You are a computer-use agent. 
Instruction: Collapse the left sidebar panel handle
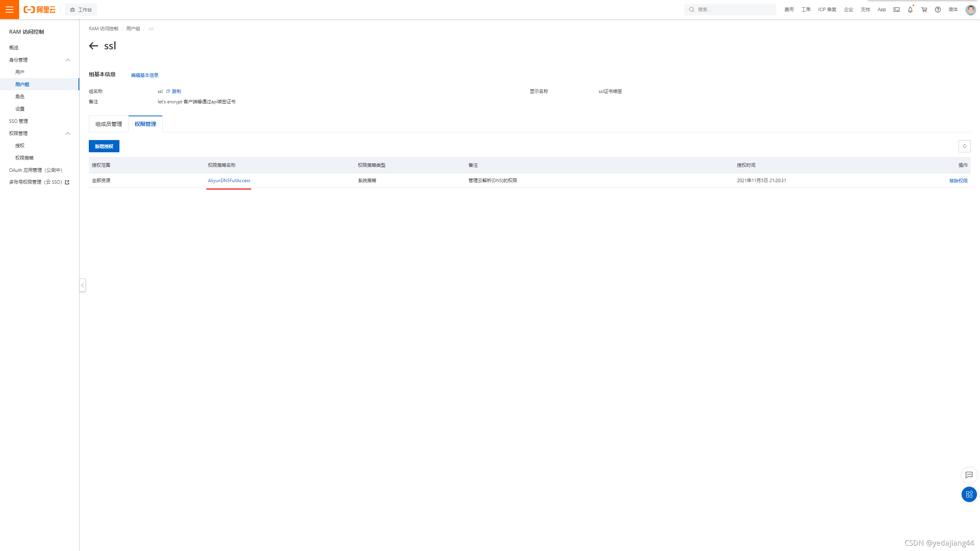82,285
